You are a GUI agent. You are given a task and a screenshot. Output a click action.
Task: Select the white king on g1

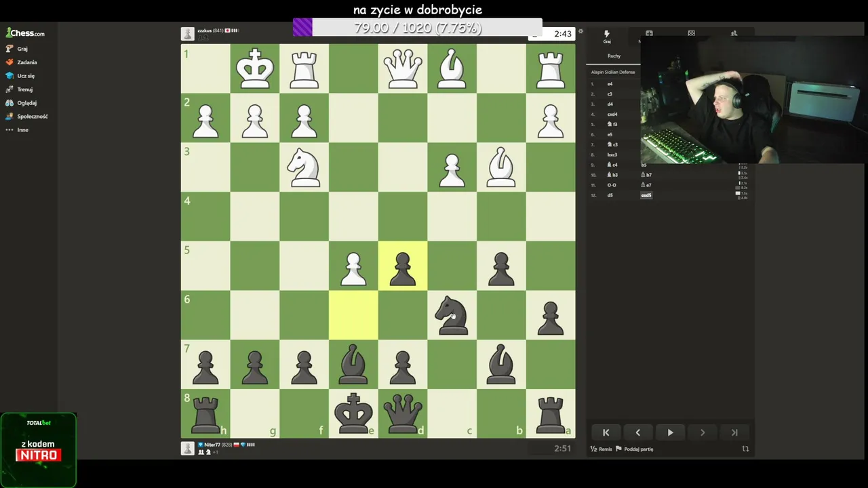coord(255,68)
